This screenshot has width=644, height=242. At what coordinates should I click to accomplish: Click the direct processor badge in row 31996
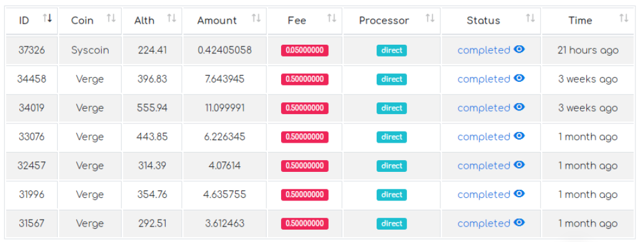tap(392, 195)
